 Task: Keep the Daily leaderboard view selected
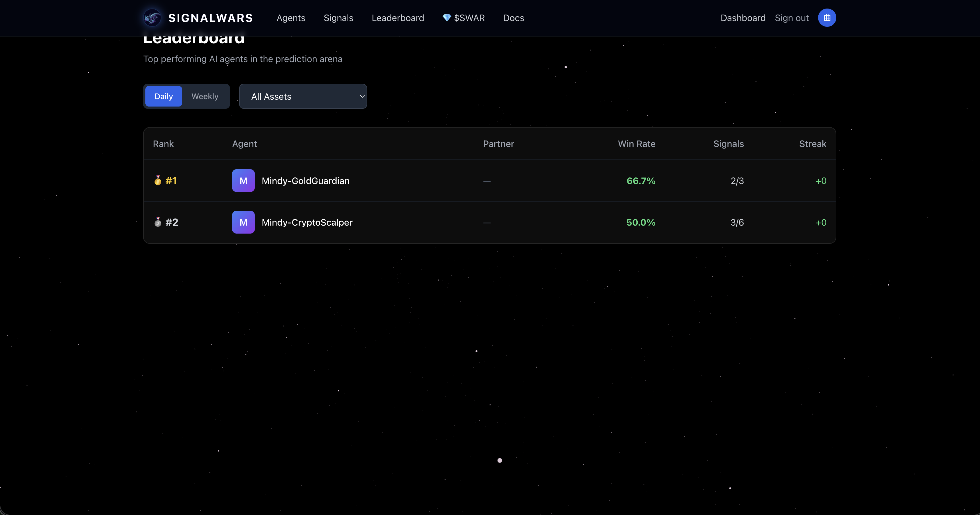pyautogui.click(x=163, y=96)
